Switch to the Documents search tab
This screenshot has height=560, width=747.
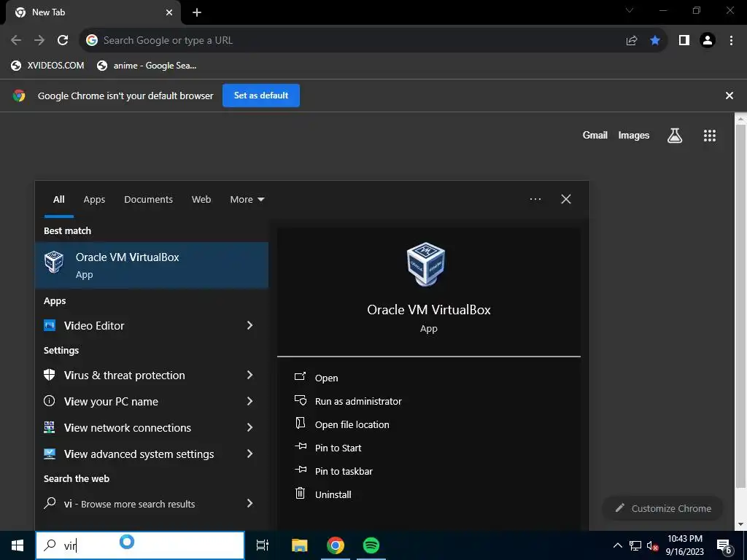[148, 200]
